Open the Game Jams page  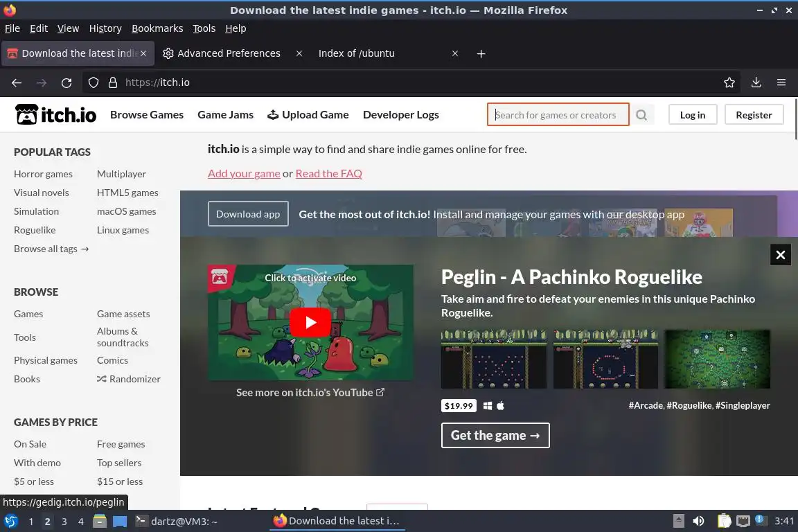pyautogui.click(x=225, y=115)
